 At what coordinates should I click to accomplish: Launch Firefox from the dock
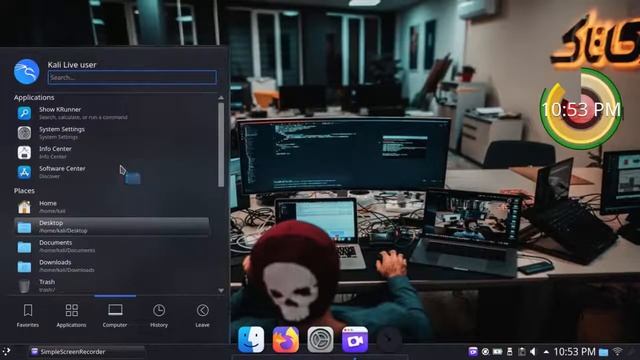click(285, 339)
